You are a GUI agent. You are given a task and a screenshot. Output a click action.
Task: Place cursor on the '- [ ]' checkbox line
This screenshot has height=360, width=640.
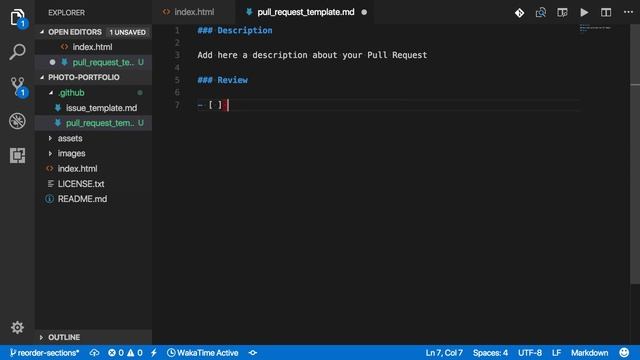[x=388, y=105]
